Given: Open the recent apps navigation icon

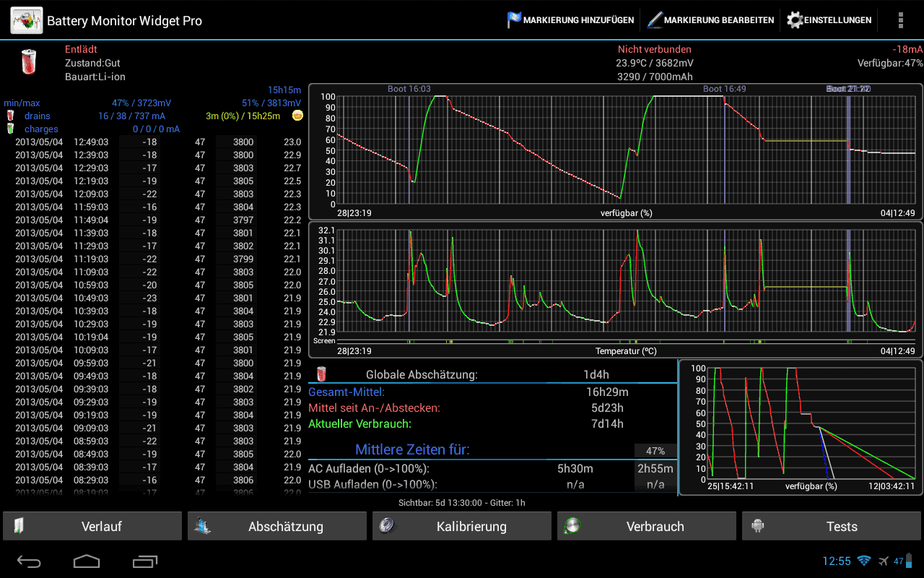Looking at the screenshot, I should point(144,561).
